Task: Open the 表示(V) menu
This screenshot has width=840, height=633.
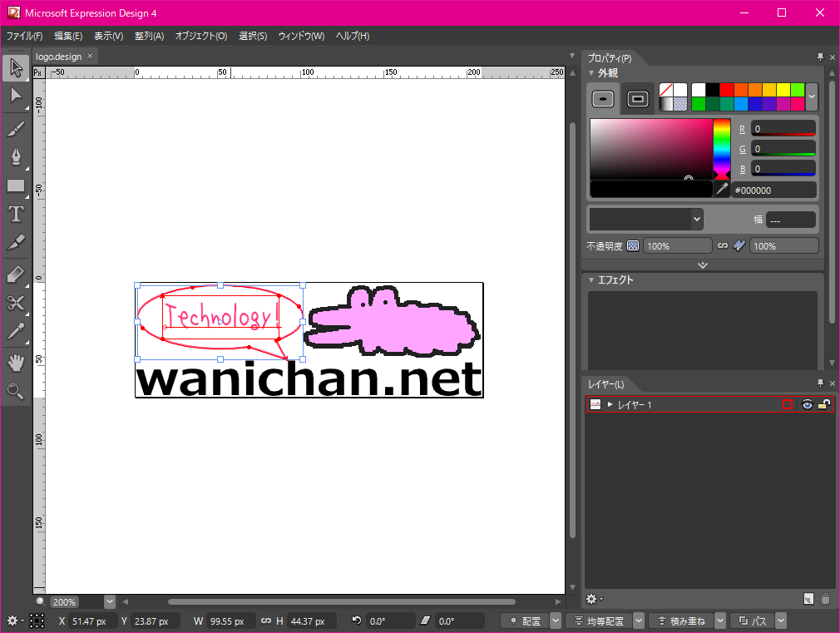Action: (x=109, y=36)
